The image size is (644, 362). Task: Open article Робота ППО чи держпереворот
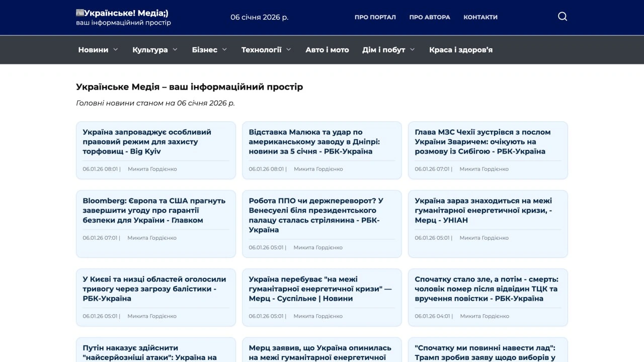(x=316, y=215)
